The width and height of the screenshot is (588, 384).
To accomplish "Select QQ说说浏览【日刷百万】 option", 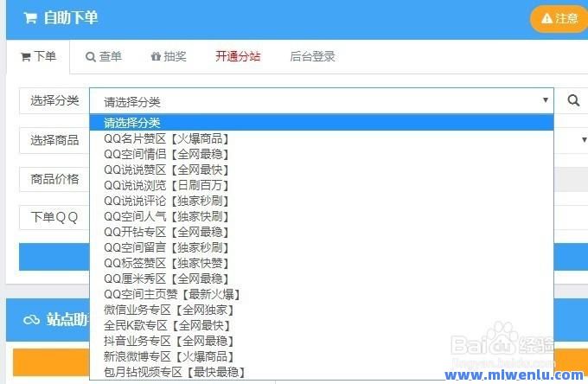I will (322, 185).
